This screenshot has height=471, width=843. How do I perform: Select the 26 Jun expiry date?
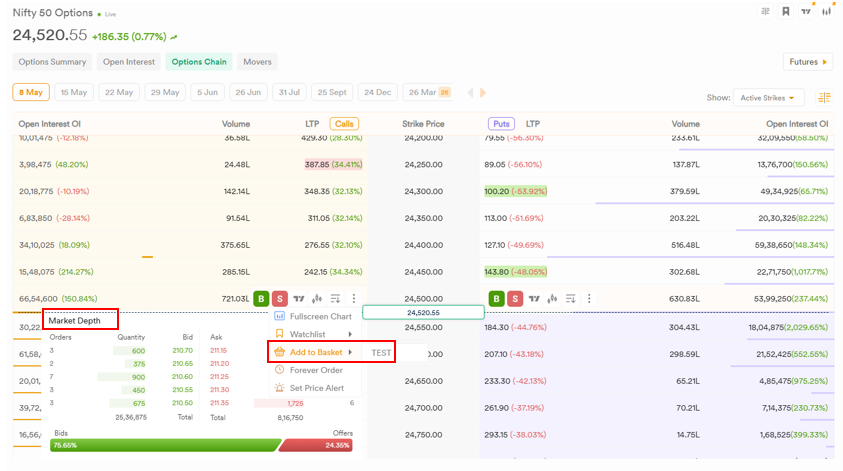pos(248,92)
